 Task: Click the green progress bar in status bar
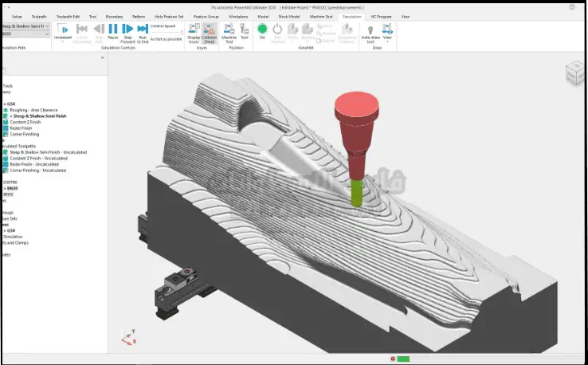403,359
